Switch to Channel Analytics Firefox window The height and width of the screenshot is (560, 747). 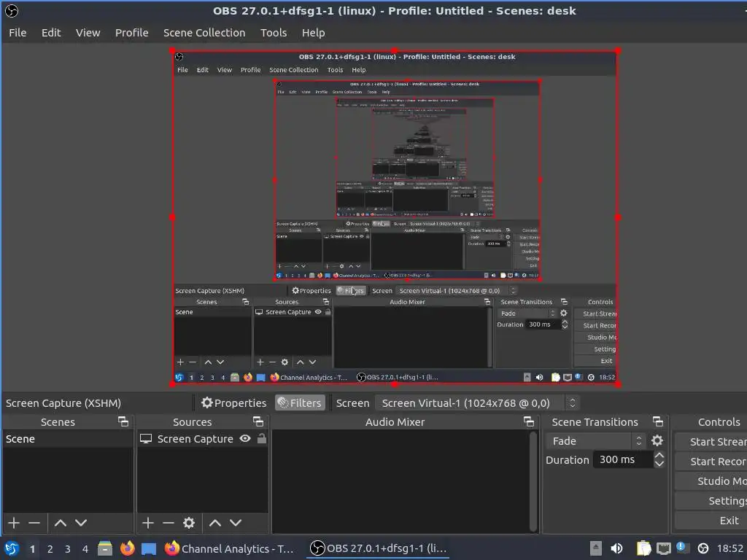click(230, 548)
